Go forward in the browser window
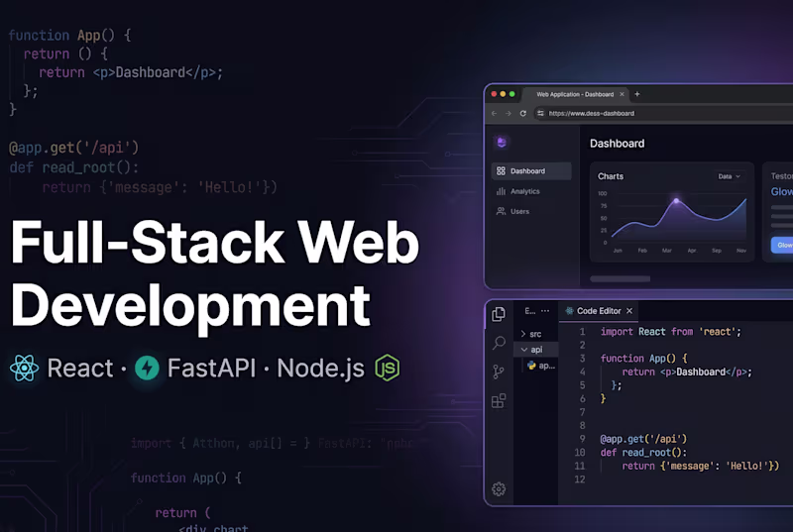The height and width of the screenshot is (532, 793). (x=509, y=113)
